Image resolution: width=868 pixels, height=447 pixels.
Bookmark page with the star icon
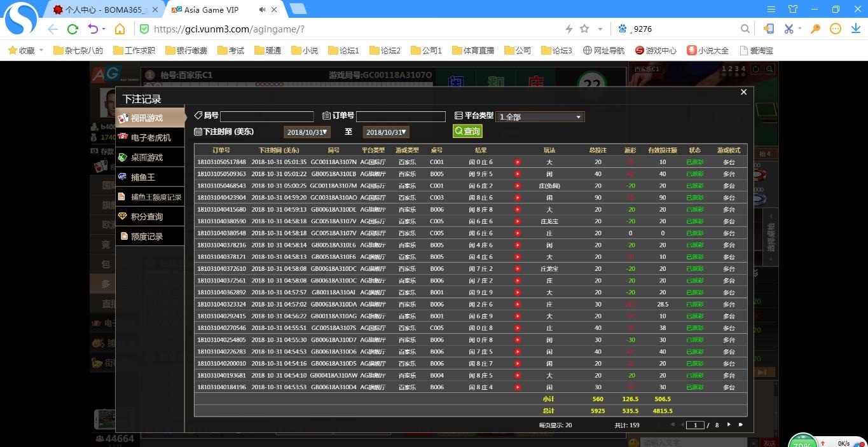(x=584, y=29)
